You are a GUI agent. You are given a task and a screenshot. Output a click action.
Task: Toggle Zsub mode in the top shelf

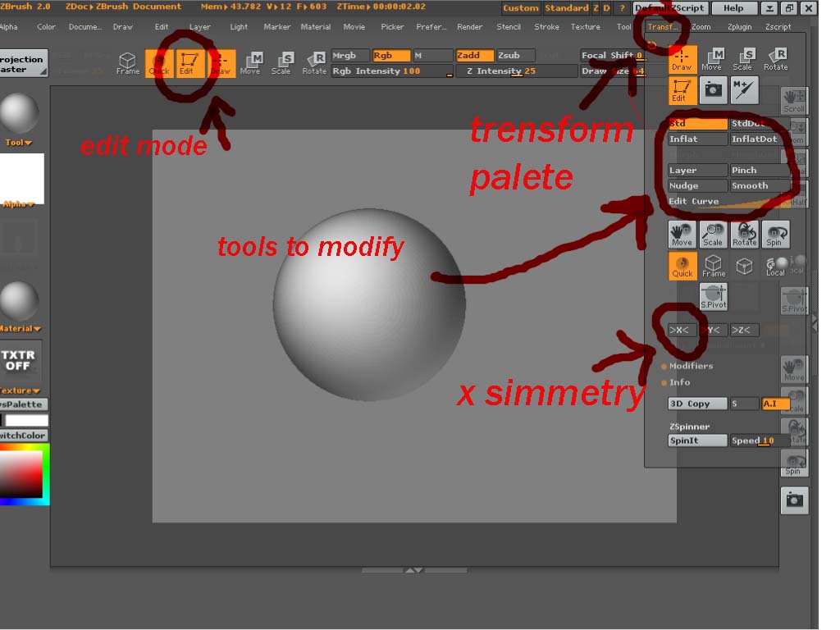pos(515,56)
